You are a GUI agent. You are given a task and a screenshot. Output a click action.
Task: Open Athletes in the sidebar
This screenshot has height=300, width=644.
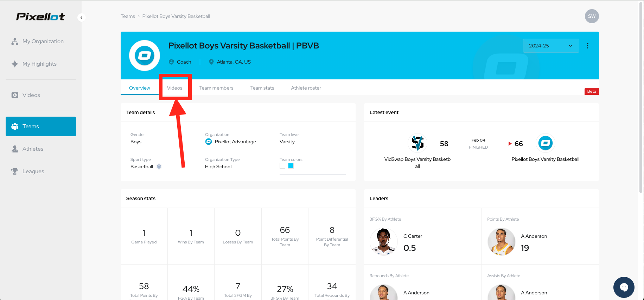pos(41,149)
